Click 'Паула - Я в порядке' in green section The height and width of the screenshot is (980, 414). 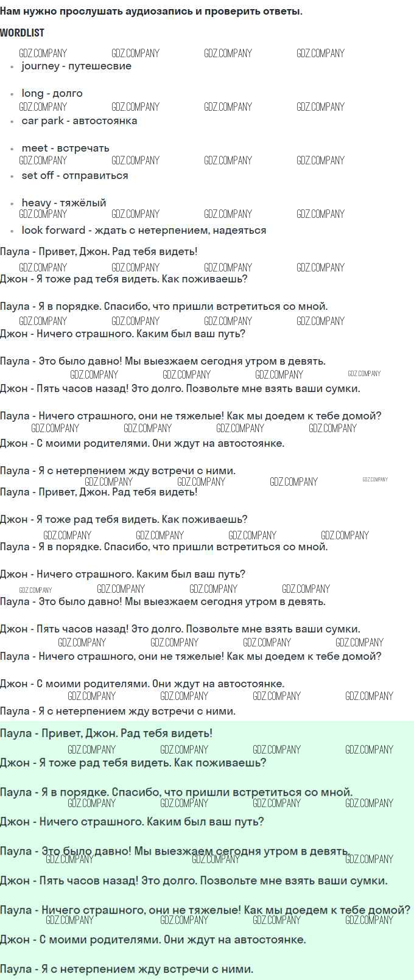pyautogui.click(x=176, y=792)
